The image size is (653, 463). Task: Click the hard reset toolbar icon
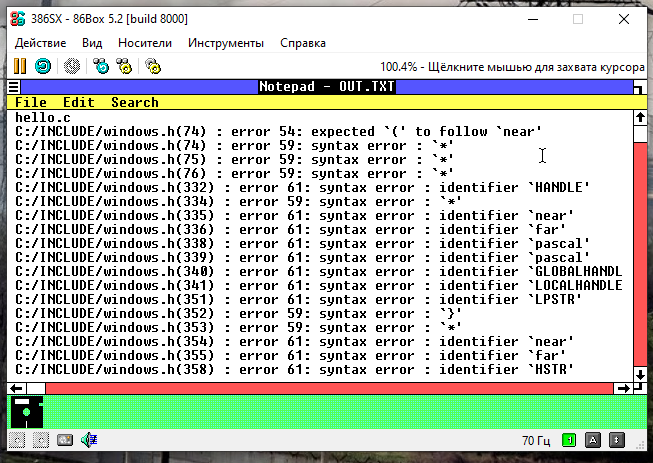point(43,66)
